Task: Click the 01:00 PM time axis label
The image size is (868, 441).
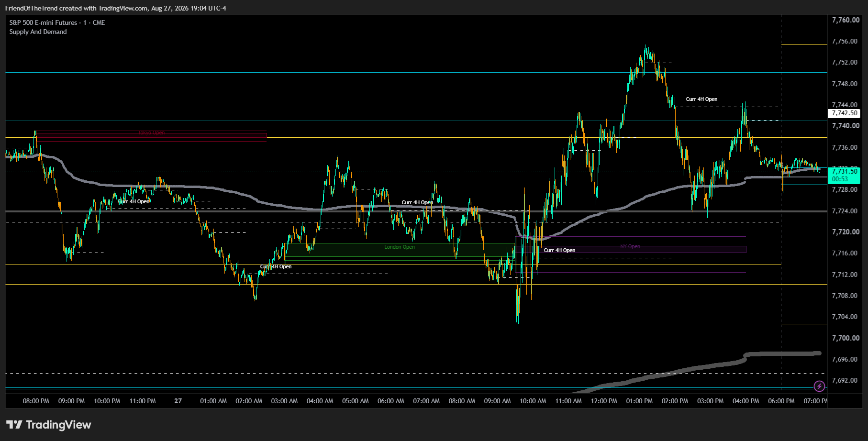Action: click(639, 401)
